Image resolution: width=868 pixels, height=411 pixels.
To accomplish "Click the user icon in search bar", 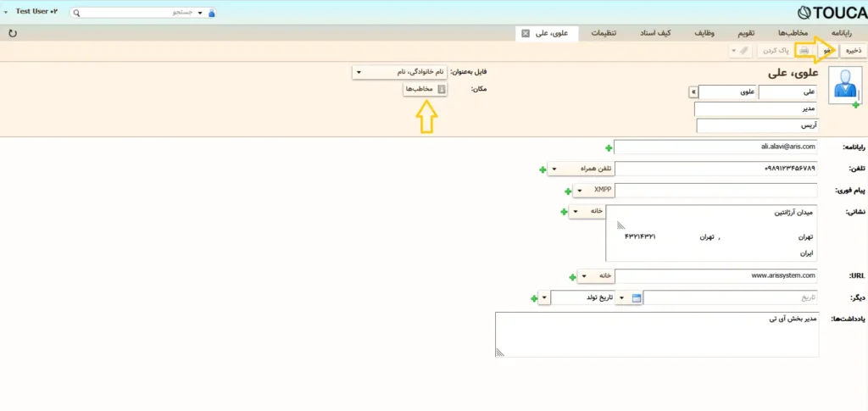I will pyautogui.click(x=211, y=12).
